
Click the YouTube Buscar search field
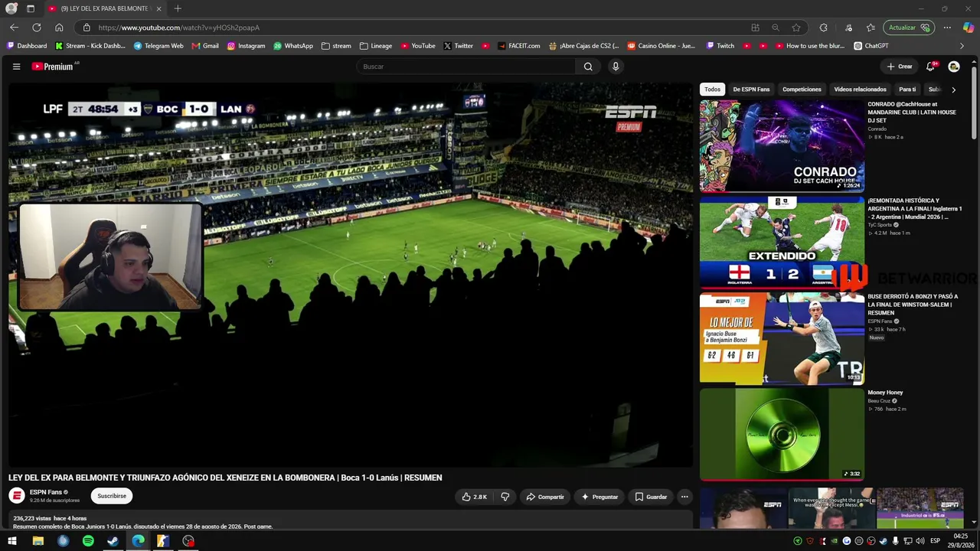466,67
